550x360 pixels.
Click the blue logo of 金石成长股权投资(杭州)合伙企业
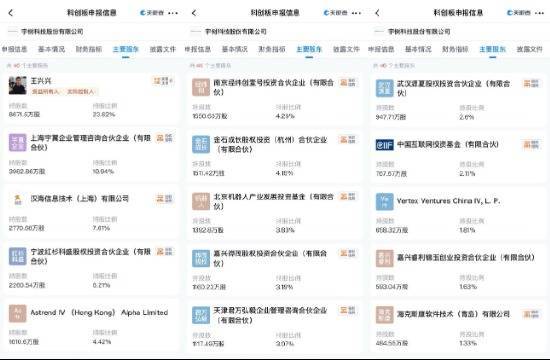pos(201,144)
